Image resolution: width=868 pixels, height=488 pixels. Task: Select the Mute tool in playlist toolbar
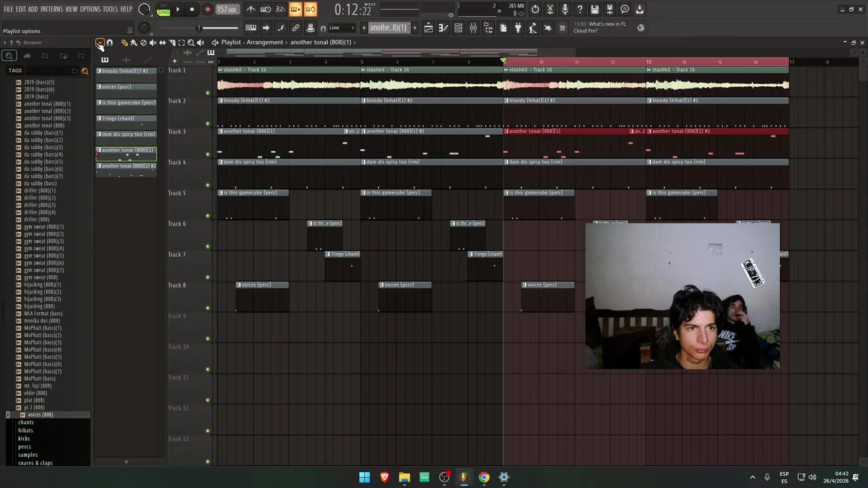point(153,43)
